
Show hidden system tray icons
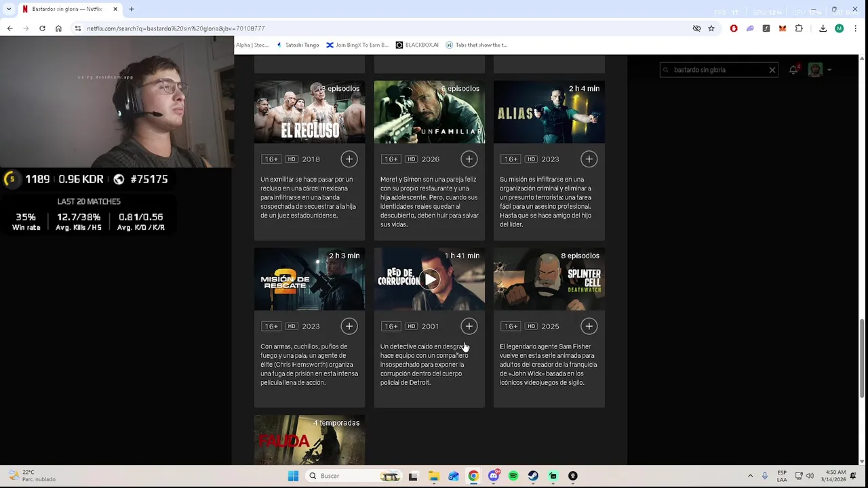coord(750,476)
